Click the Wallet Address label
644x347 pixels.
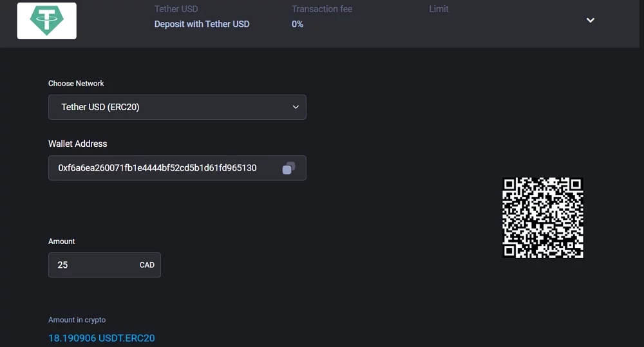(77, 144)
